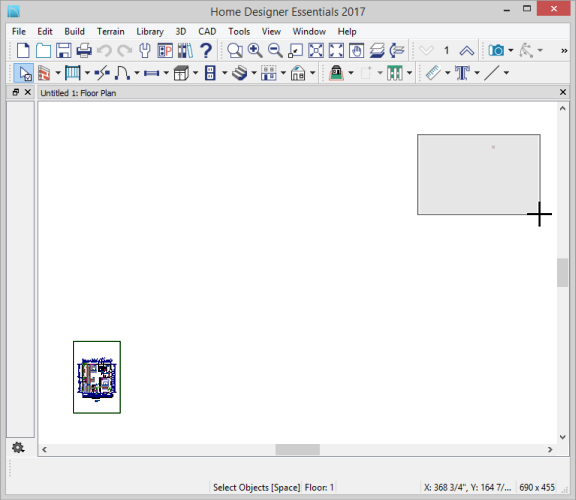Open a plan with the folder icon
This screenshot has height=500, width=576.
click(43, 50)
